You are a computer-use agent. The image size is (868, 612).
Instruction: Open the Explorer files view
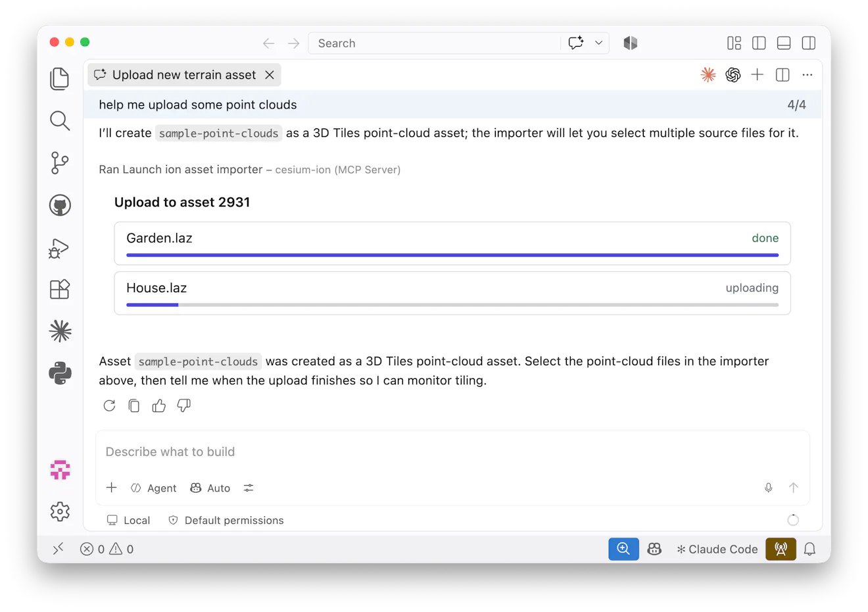click(60, 79)
